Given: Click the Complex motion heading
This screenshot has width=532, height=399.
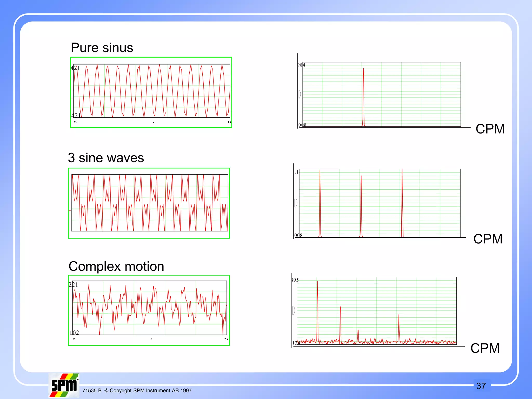Looking at the screenshot, I should (116, 267).
